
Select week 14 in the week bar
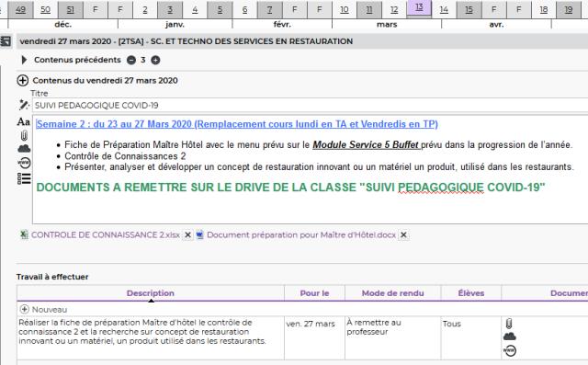(x=444, y=9)
